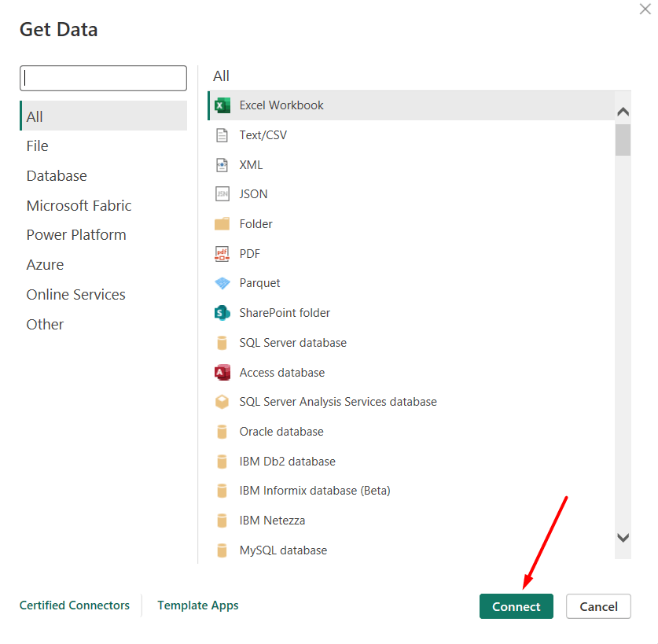Image resolution: width=658 pixels, height=644 pixels.
Task: Click the MySQL database cylinder icon
Action: coord(222,550)
